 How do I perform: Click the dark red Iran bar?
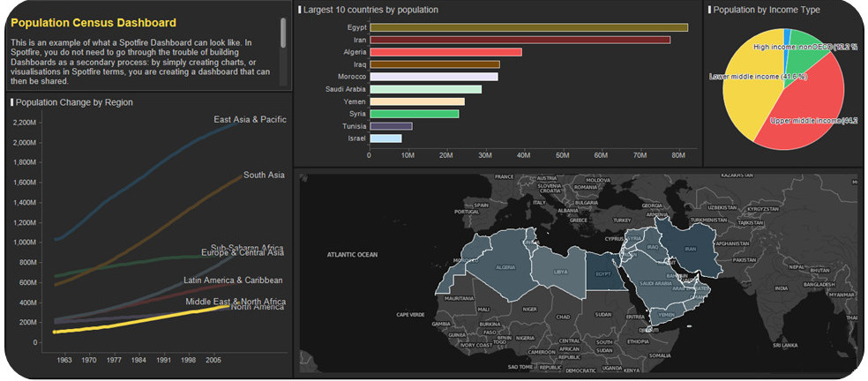pyautogui.click(x=519, y=40)
